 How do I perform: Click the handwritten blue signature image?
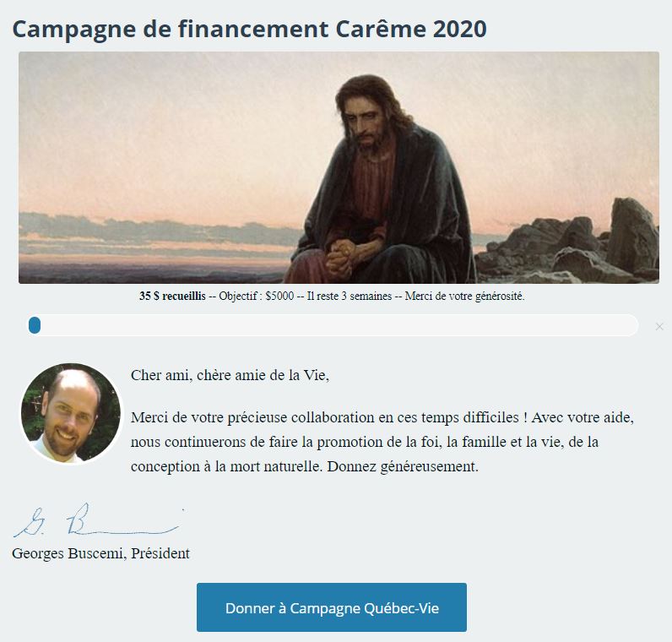coord(97,523)
